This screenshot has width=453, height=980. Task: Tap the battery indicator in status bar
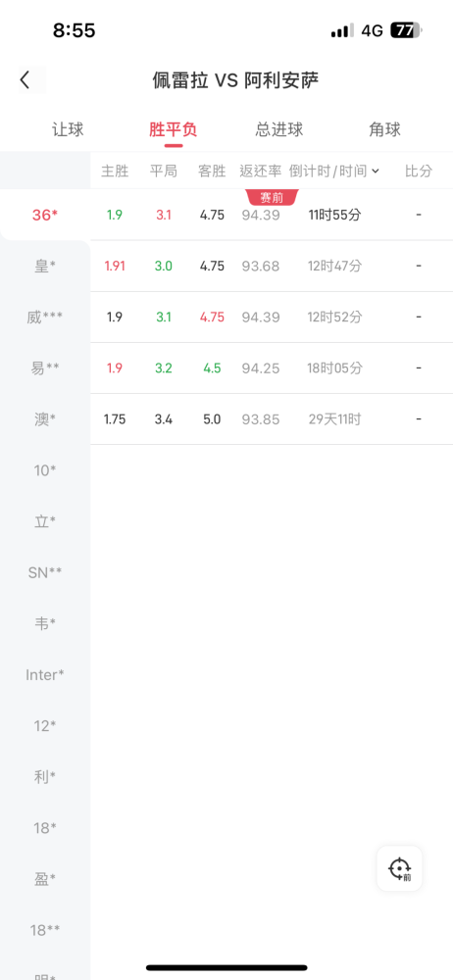407,30
